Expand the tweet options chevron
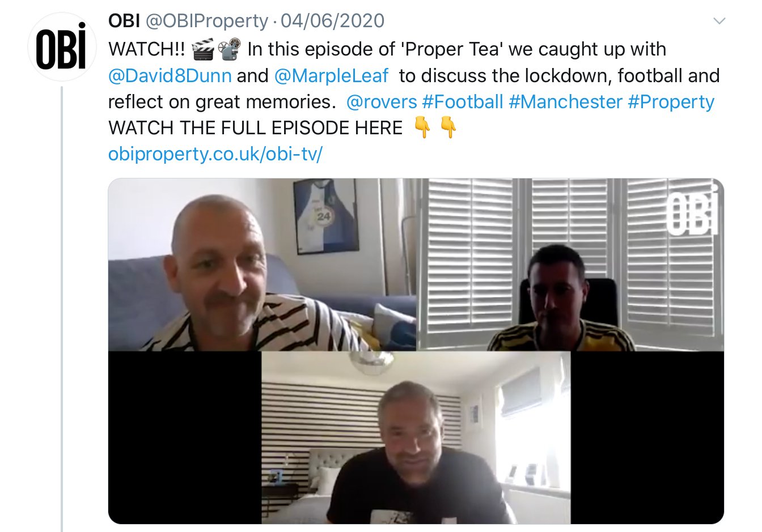 (719, 22)
